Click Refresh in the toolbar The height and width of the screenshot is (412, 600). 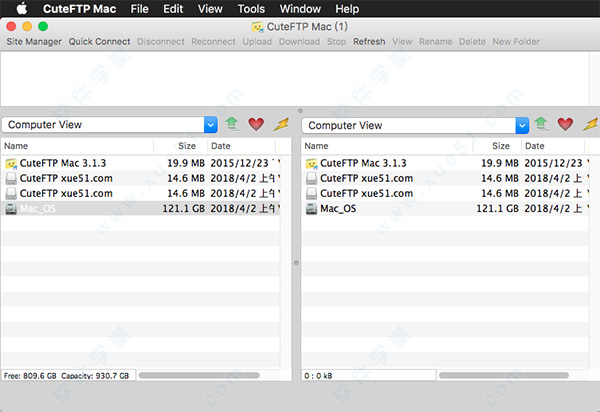(x=369, y=41)
